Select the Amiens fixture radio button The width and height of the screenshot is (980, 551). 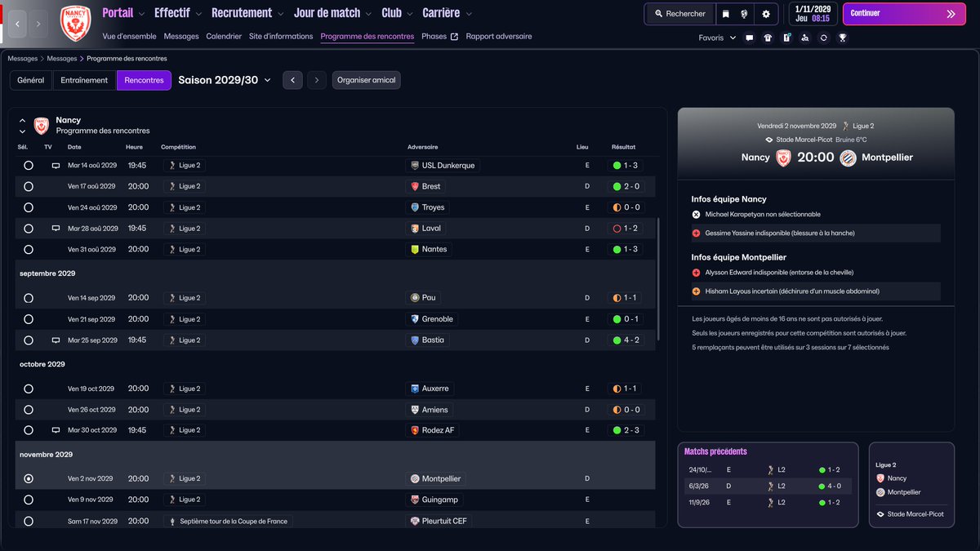tap(29, 410)
